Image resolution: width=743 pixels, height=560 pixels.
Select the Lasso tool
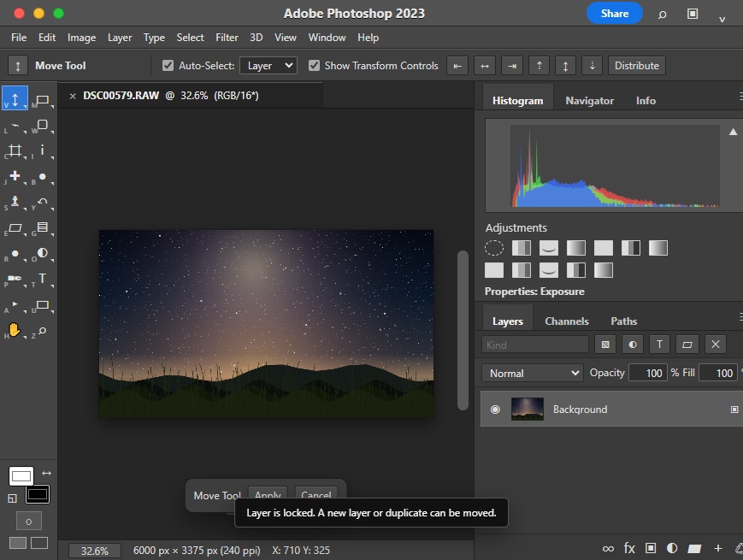[15, 126]
